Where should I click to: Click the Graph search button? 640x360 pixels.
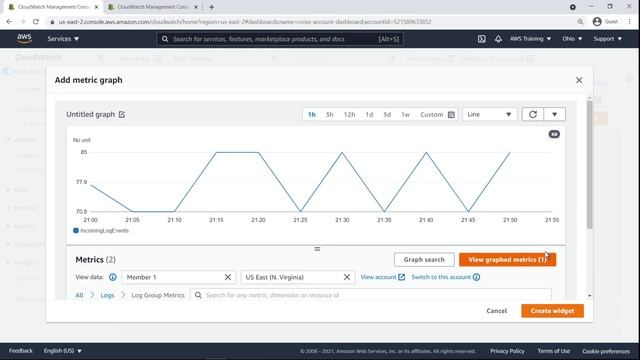point(424,260)
